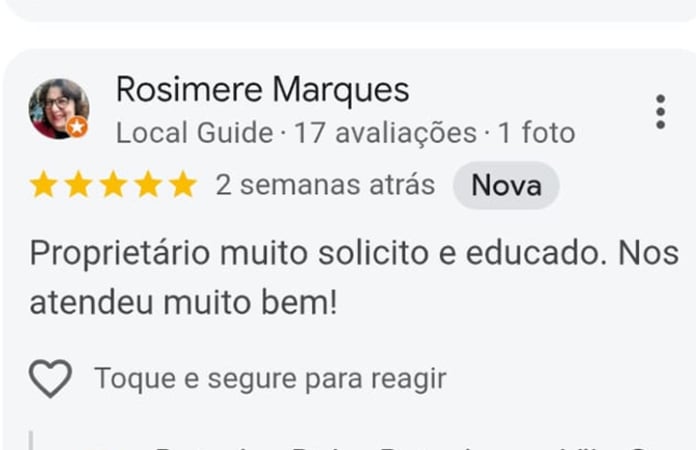Image resolution: width=696 pixels, height=450 pixels.
Task: Click the reviewer name Rosimere Marques
Action: tap(262, 90)
